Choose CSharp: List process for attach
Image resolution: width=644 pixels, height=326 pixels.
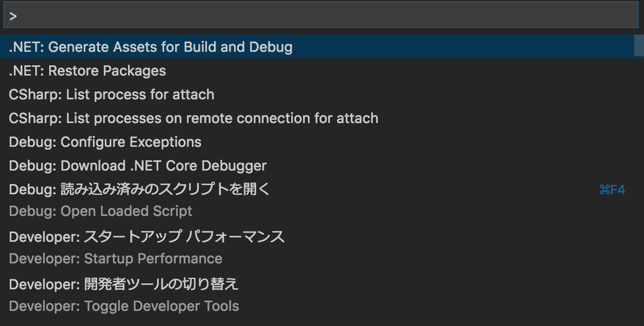point(111,94)
